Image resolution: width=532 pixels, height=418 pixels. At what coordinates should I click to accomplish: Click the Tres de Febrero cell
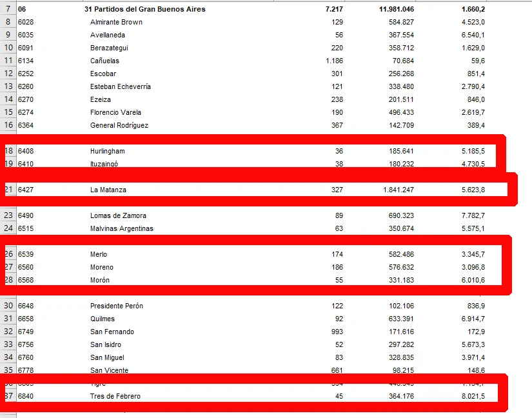115,396
